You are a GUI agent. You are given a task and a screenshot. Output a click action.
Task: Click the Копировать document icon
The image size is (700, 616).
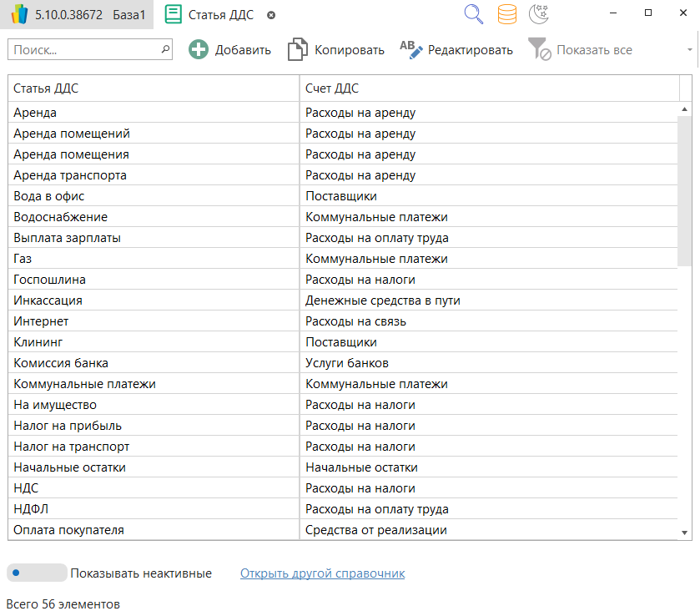297,50
